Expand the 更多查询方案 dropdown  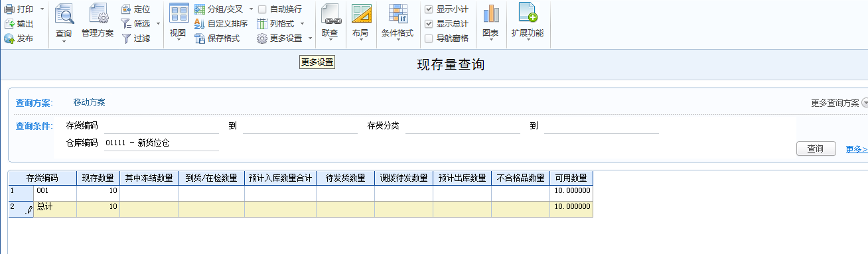click(865, 103)
